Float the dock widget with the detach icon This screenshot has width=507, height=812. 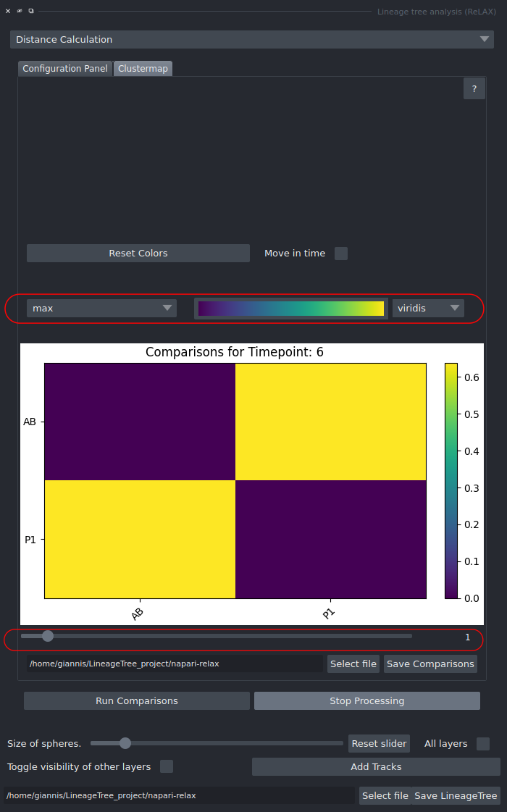(x=31, y=11)
